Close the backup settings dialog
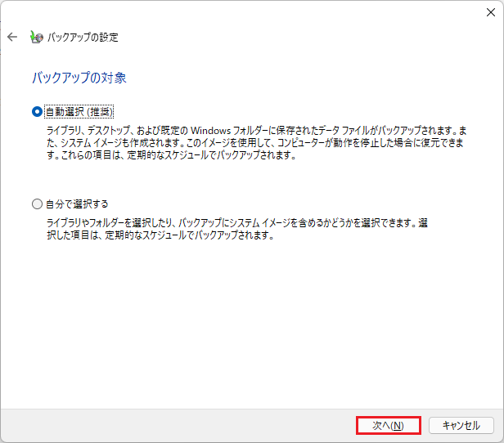 coord(491,12)
